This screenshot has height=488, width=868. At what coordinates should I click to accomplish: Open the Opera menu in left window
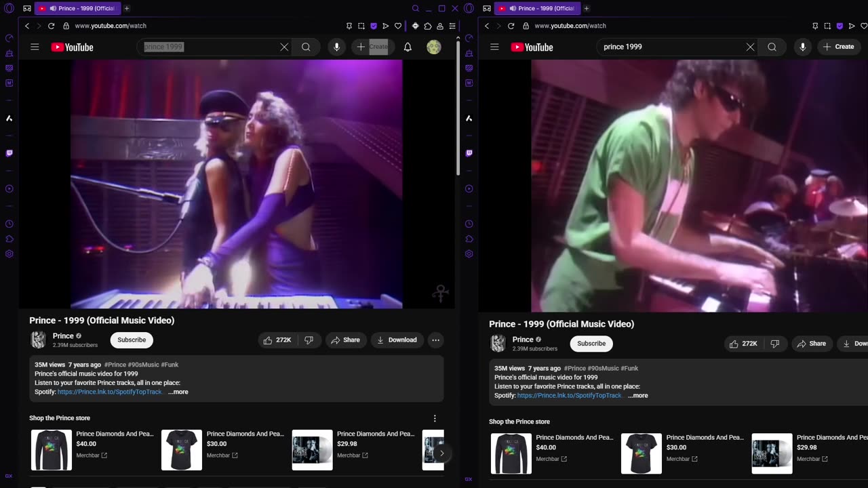[x=9, y=8]
